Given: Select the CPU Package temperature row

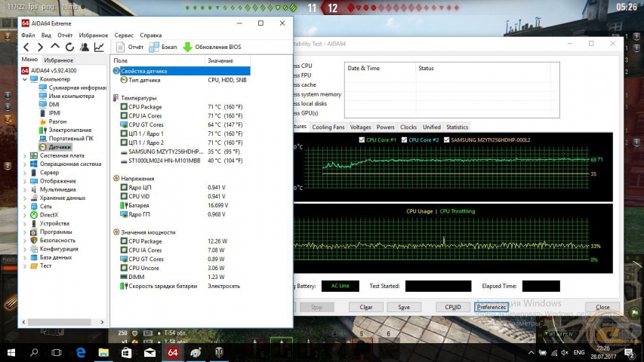Looking at the screenshot, I should (x=181, y=106).
